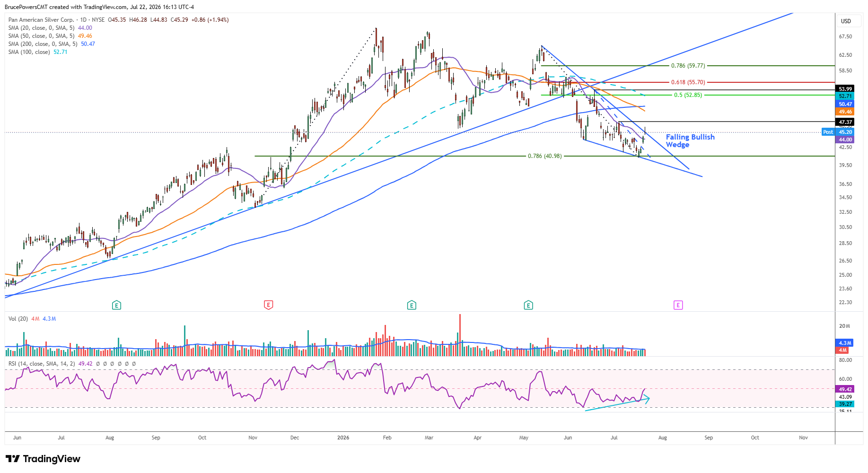Screen dimensions: 868x473
Task: Click the May label on the time axis
Action: coord(524,438)
